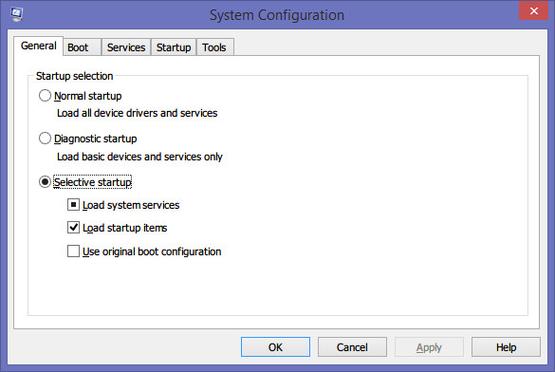
Task: Select the General tab
Action: click(x=39, y=46)
